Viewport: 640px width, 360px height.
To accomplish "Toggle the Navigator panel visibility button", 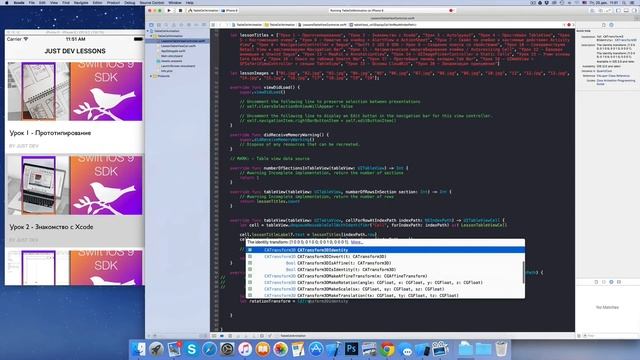I will [x=619, y=11].
